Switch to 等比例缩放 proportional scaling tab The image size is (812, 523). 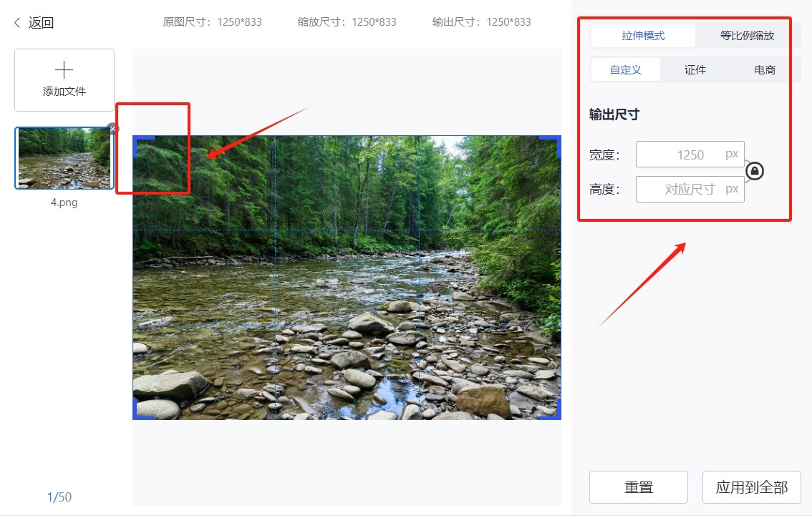click(x=747, y=35)
